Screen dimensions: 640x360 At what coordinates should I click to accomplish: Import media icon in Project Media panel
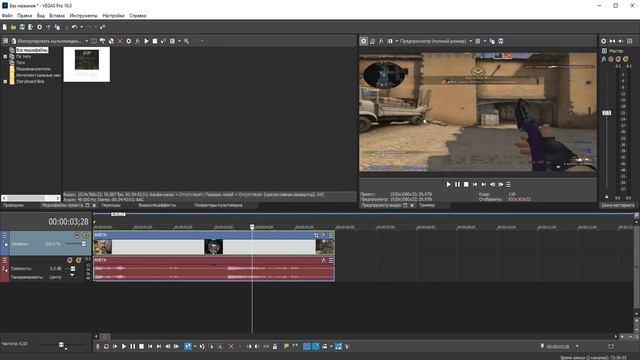coord(14,41)
